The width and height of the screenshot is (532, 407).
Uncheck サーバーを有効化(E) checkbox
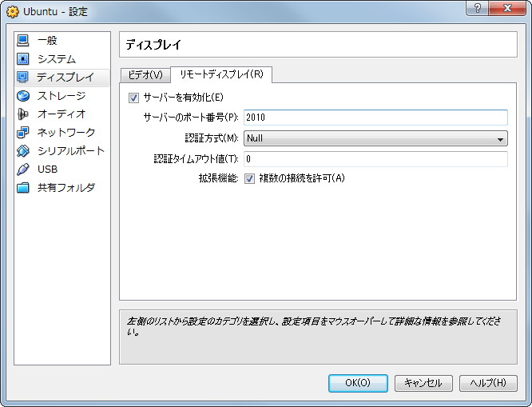(133, 98)
